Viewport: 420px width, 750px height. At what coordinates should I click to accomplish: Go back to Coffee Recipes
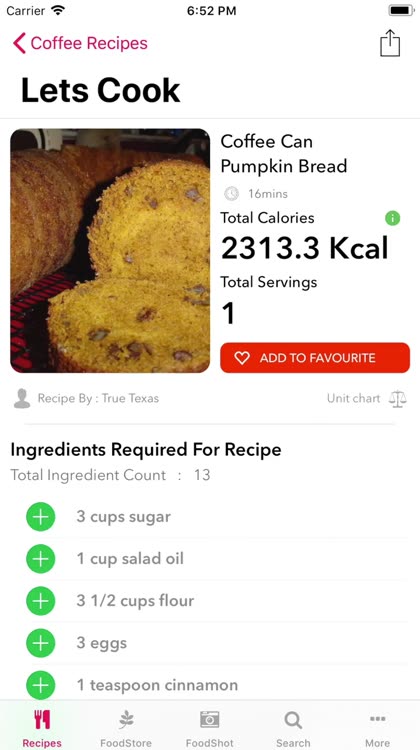click(80, 44)
